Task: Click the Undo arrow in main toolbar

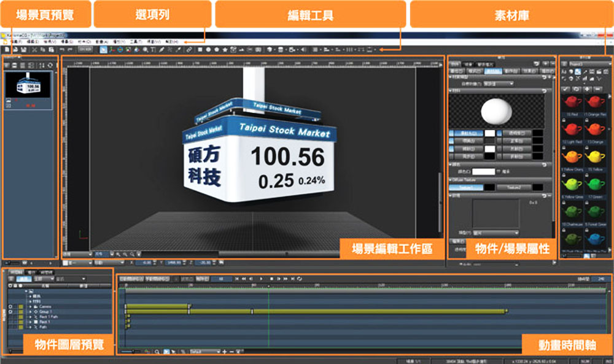Action: coord(62,50)
